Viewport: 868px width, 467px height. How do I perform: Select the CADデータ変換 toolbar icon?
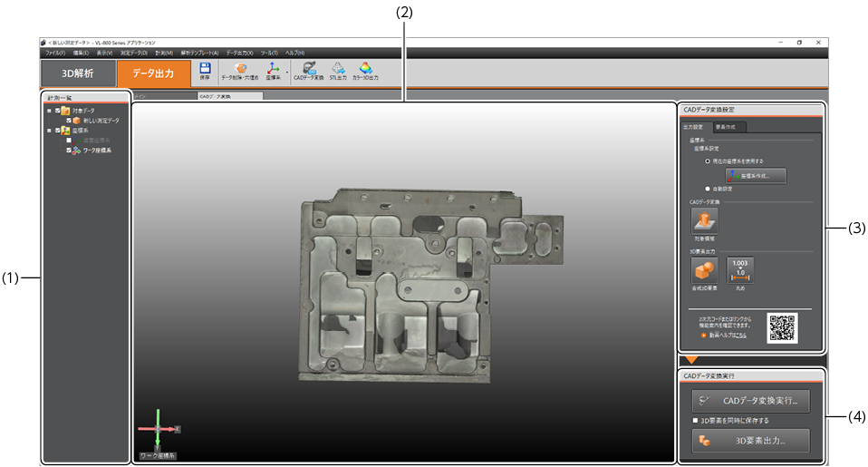pyautogui.click(x=308, y=69)
